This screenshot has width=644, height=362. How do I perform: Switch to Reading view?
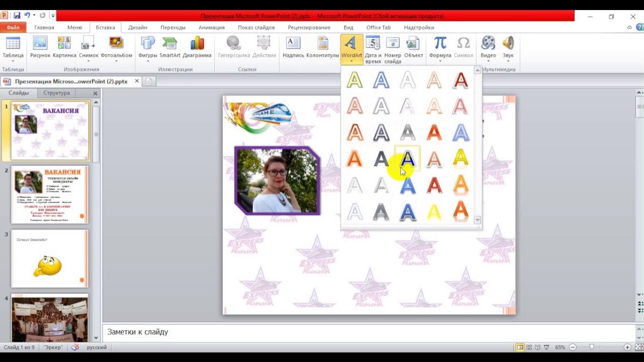[537, 347]
